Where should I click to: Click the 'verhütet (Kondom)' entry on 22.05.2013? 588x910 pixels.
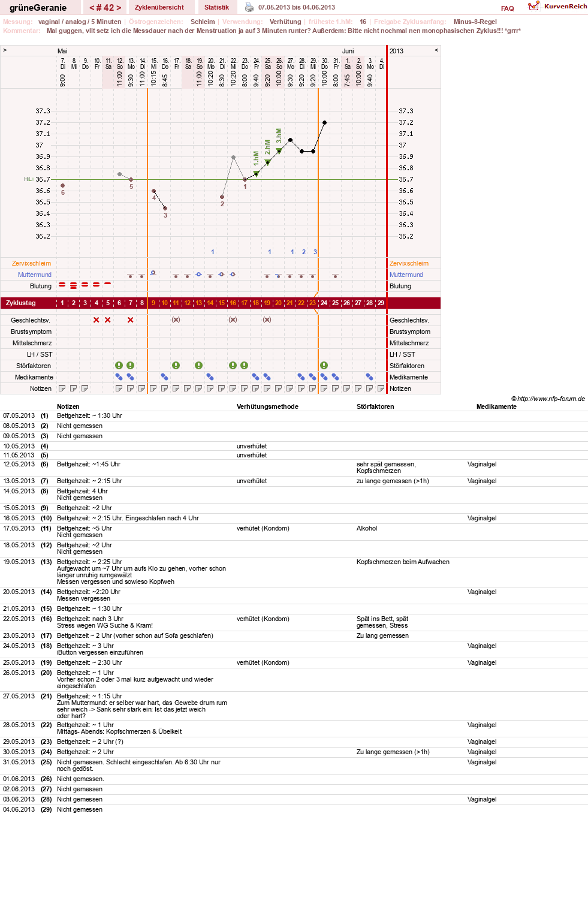point(263,619)
